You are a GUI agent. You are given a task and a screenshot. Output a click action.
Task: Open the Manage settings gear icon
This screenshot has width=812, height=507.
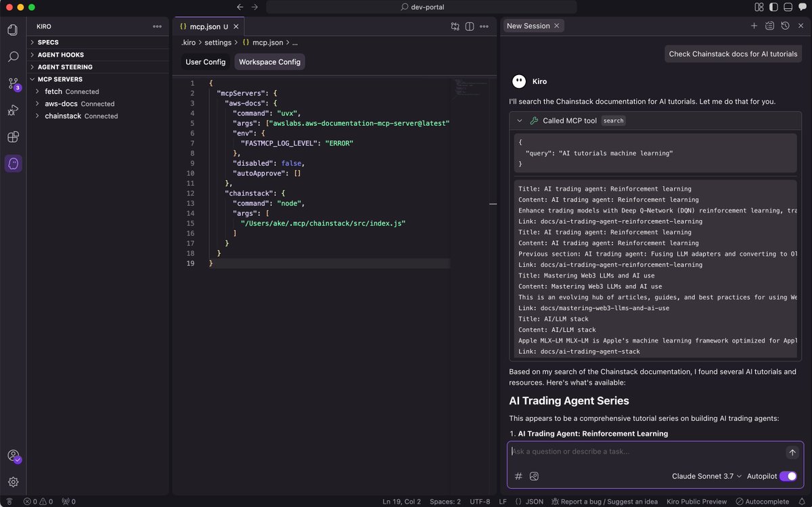click(13, 482)
